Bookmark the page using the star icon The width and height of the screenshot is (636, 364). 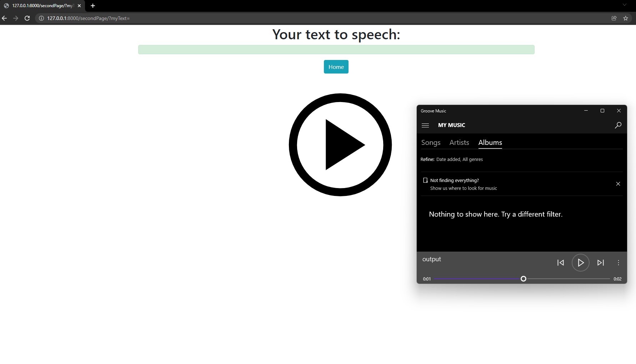(626, 18)
